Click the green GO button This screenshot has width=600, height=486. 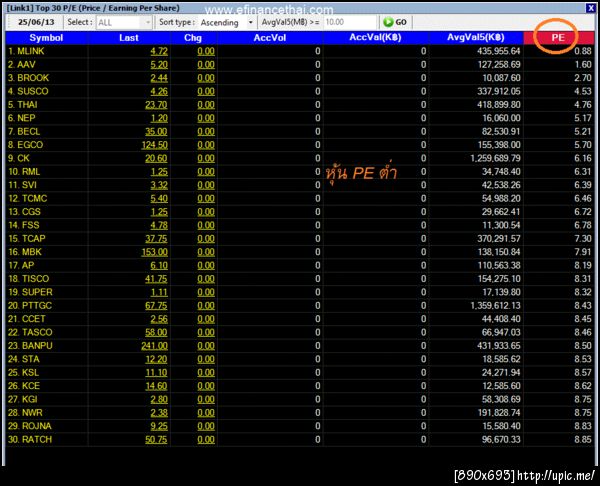[x=395, y=22]
